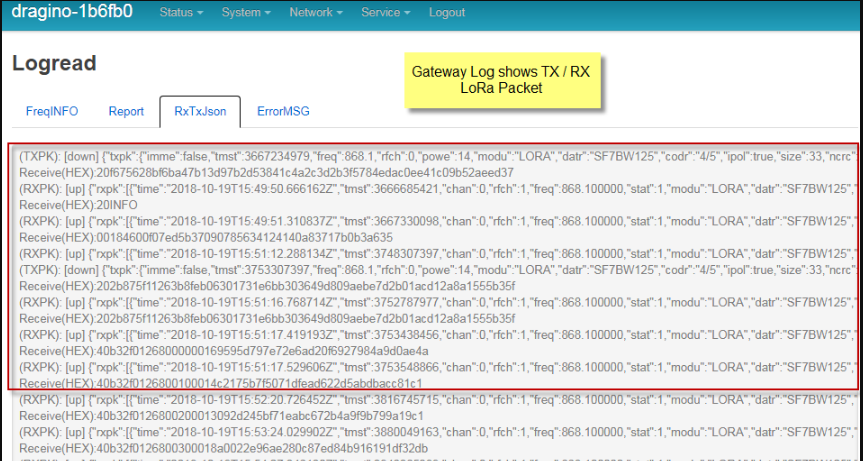Click the Logread page heading
This screenshot has height=461, width=863.
(x=54, y=63)
